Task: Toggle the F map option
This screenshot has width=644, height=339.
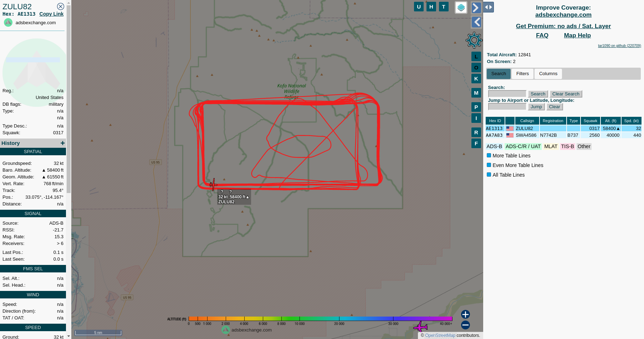Action: tap(476, 143)
